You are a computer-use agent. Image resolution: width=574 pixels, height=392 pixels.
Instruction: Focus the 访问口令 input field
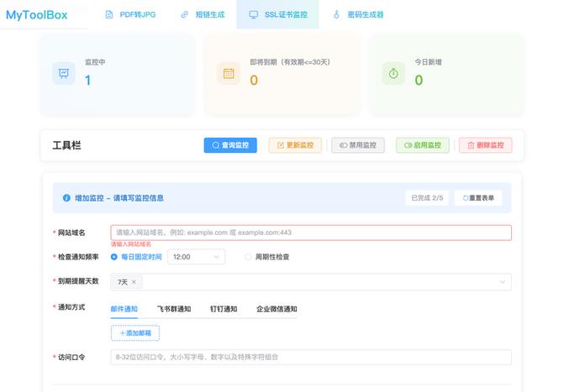311,358
